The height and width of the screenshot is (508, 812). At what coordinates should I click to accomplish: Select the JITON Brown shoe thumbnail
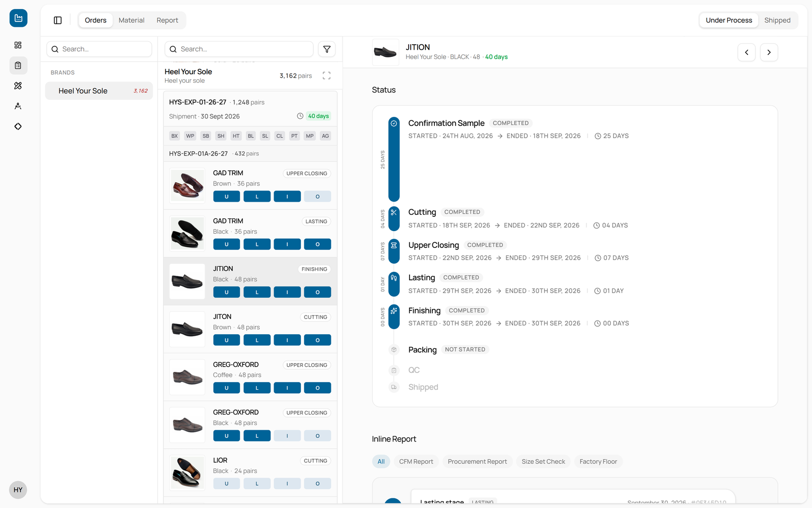click(x=187, y=329)
